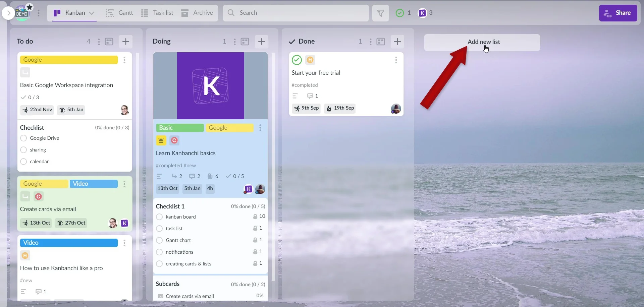Click yellow Google label on first card
Viewport: 644px width, 307px height.
[x=69, y=60]
